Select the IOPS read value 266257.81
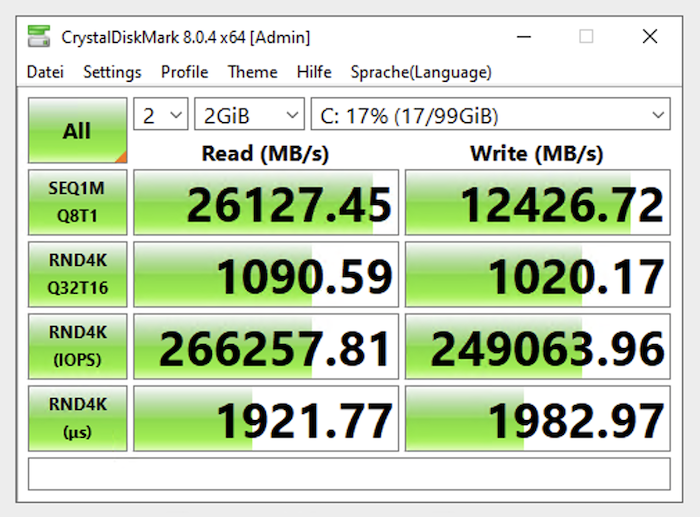This screenshot has height=517, width=700. (266, 346)
